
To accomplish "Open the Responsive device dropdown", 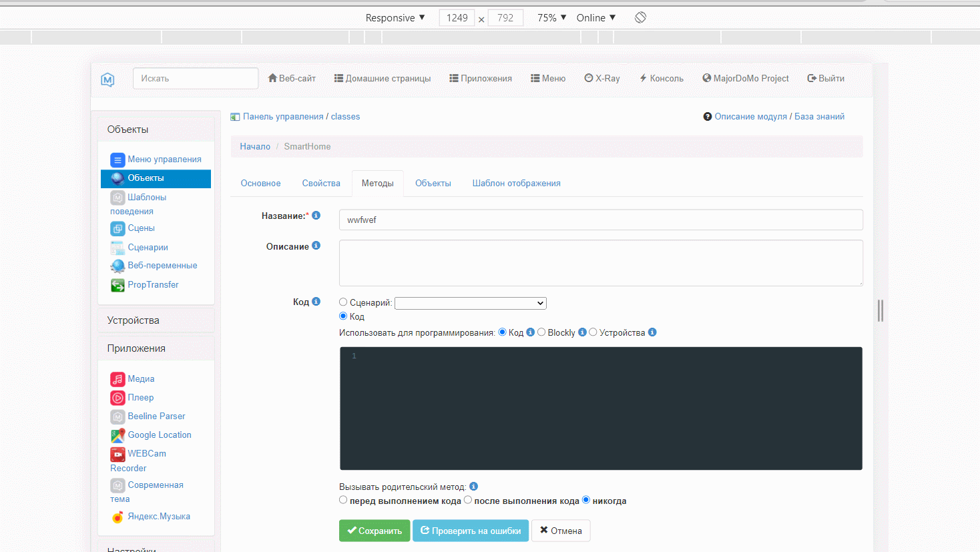I will (395, 17).
